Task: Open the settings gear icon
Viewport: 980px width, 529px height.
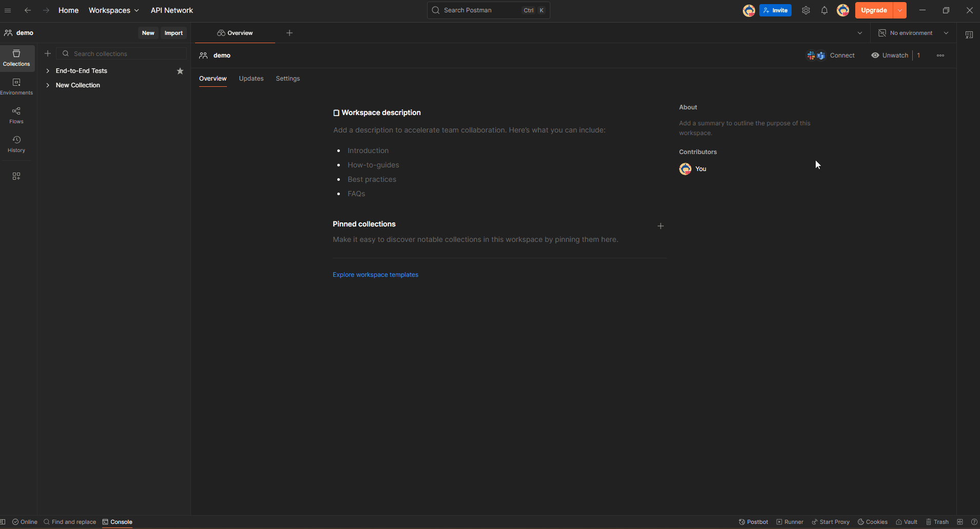Action: [806, 10]
